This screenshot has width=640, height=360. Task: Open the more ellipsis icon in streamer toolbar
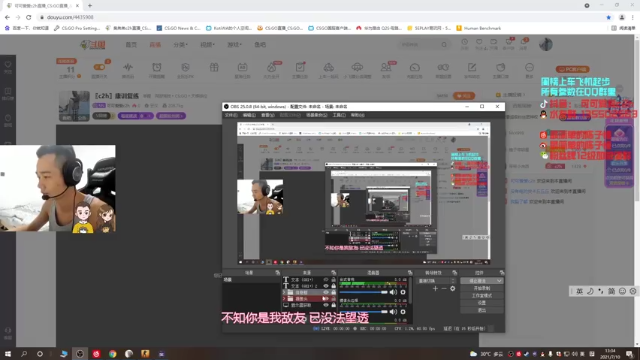529,67
